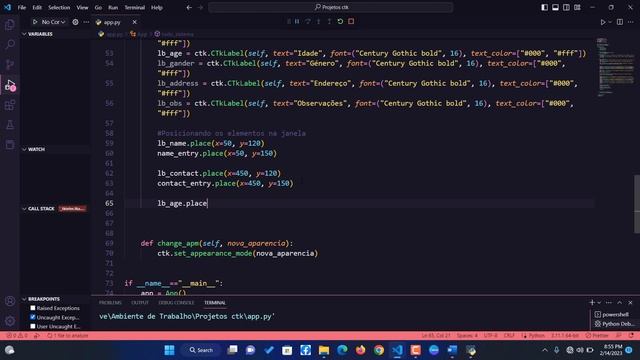The height and width of the screenshot is (360, 640).
Task: Open the debug configuration dropdown
Action: pyautogui.click(x=53, y=22)
